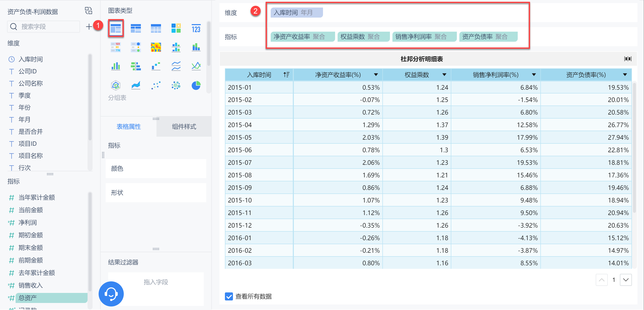
Task: Open 净资产收益率(%) column dropdown arrow
Action: [376, 75]
